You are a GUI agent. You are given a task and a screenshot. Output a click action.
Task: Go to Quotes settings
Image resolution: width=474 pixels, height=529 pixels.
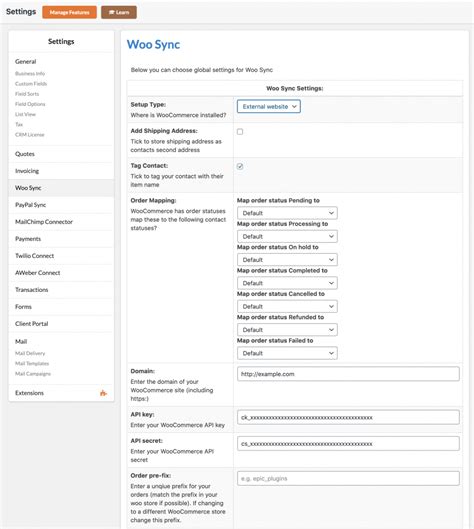(61, 154)
